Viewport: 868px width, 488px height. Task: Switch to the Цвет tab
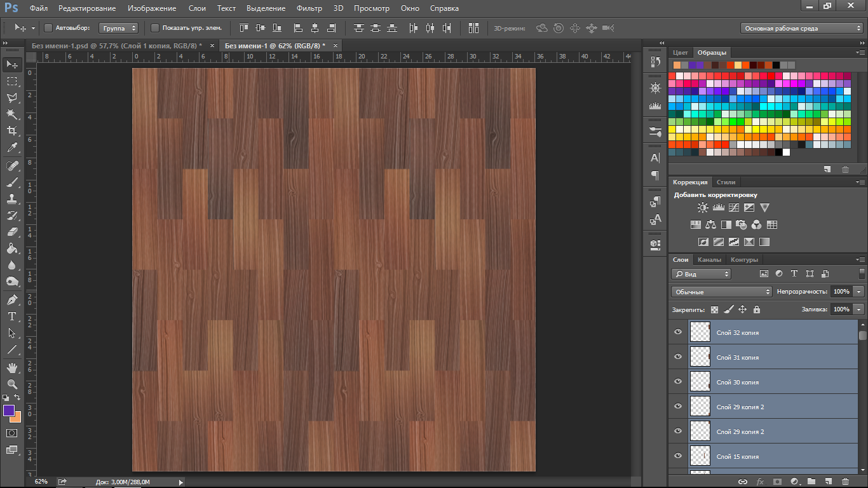681,53
